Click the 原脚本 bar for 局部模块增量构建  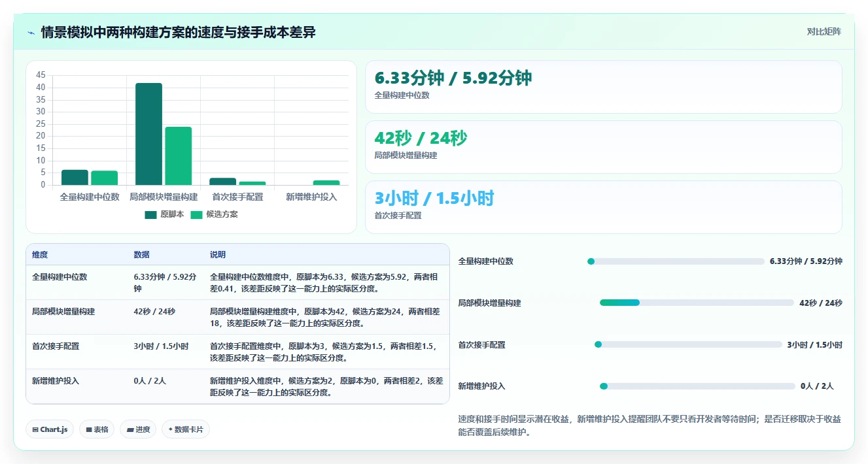point(148,134)
